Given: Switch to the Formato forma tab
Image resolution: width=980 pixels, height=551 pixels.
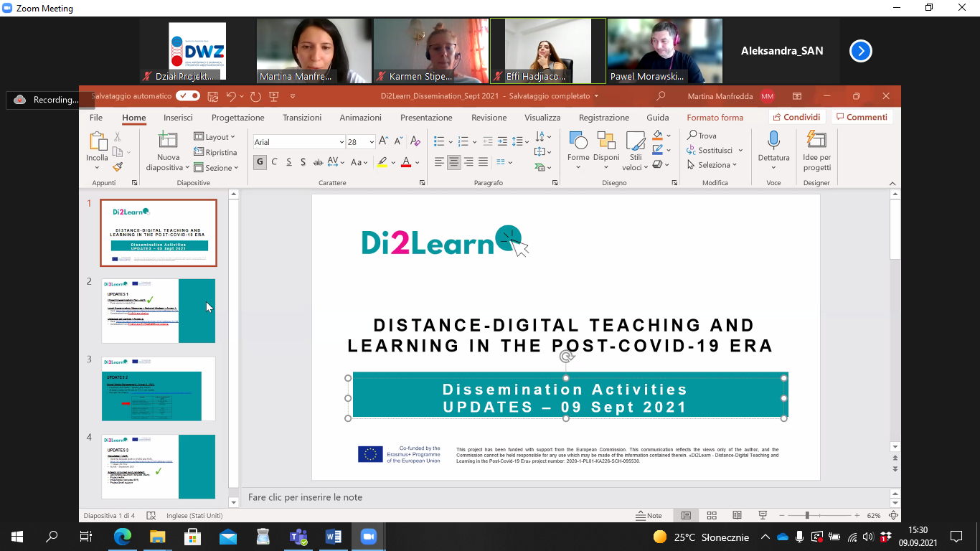Looking at the screenshot, I should [x=715, y=118].
